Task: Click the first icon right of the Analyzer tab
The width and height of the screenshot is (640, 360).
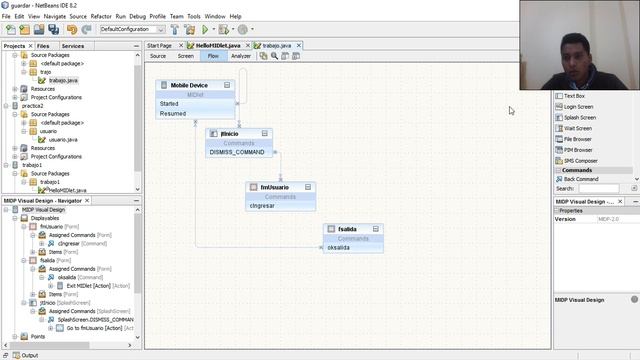Action: click(x=264, y=56)
